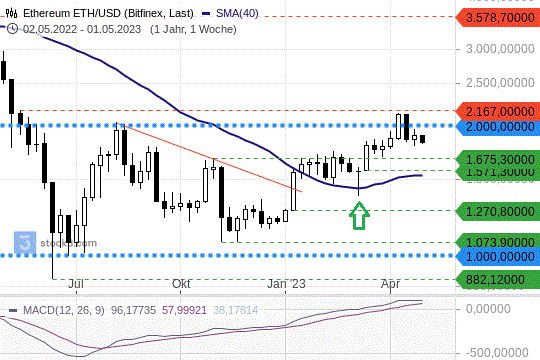Click the 3.000,00000 price axis value
This screenshot has width=540, height=360.
[500, 49]
